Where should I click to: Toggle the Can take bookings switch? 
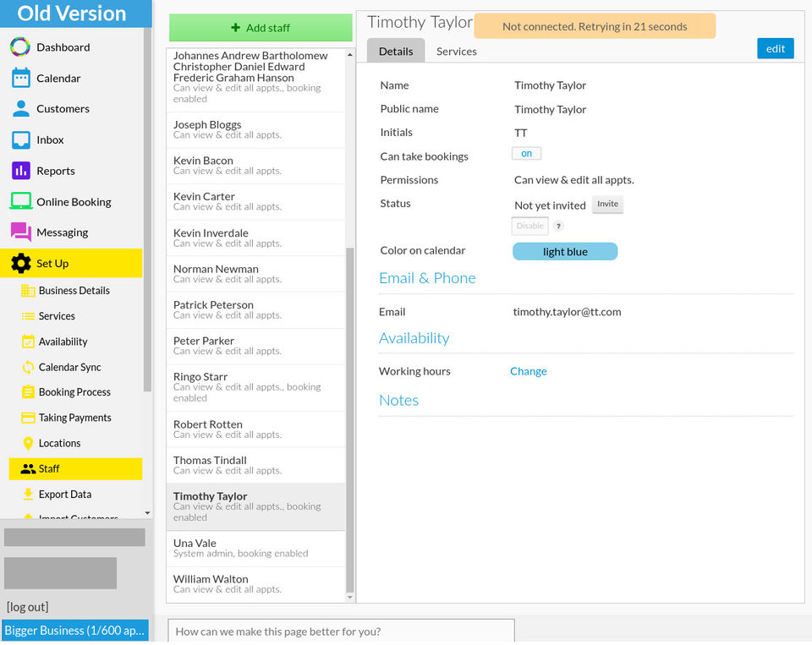526,154
